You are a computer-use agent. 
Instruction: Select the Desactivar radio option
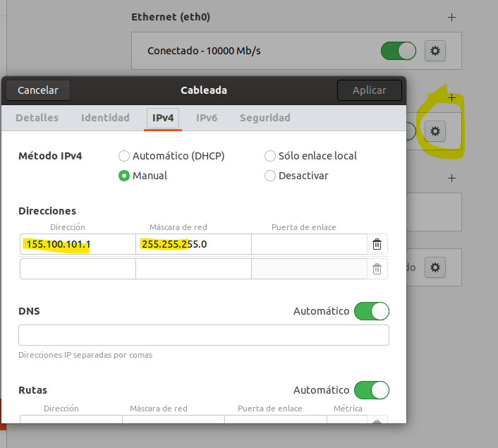tap(270, 176)
